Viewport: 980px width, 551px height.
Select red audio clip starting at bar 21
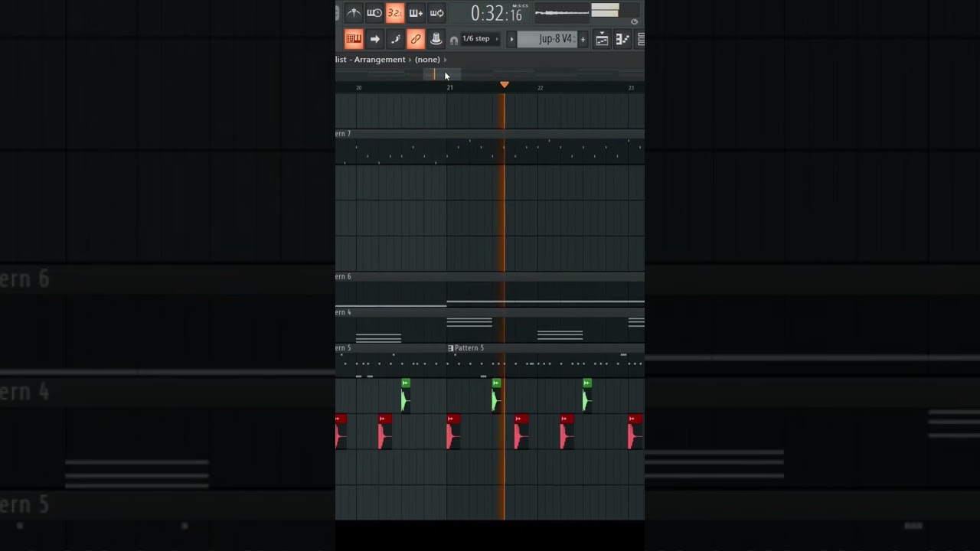point(453,432)
